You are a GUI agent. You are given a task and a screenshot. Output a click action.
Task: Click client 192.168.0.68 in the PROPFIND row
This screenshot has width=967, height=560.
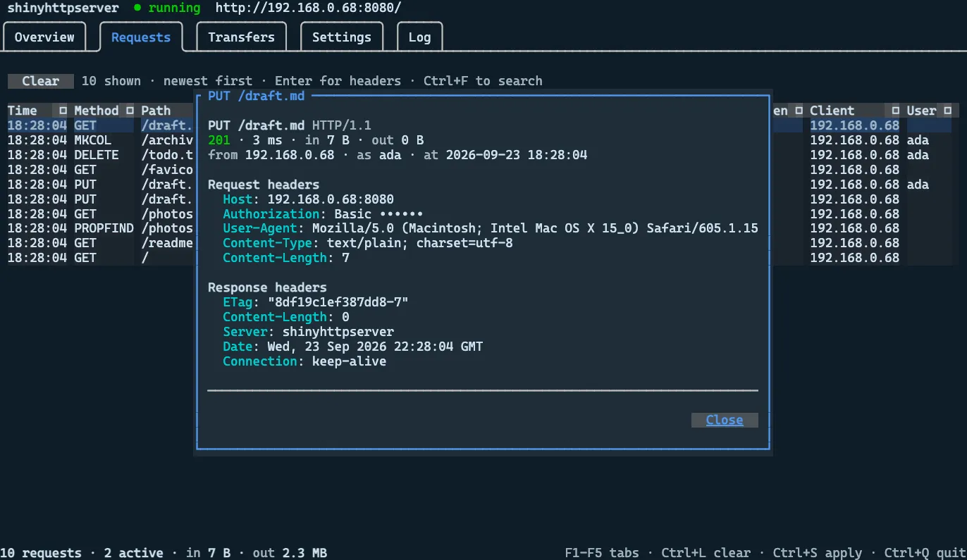coord(854,228)
